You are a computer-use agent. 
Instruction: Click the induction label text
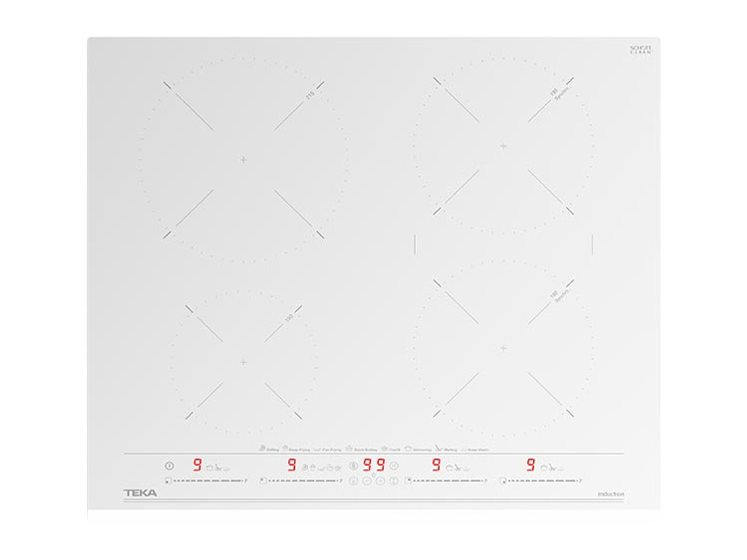point(610,494)
